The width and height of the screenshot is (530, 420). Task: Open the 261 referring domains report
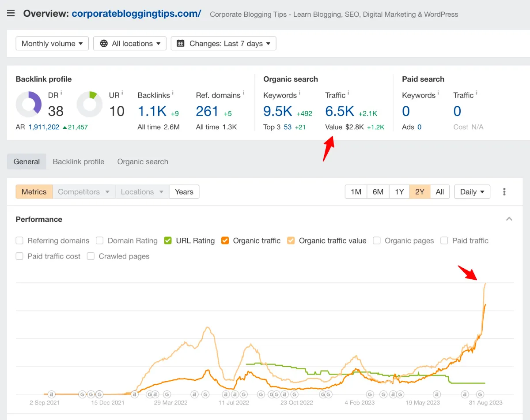coord(207,111)
